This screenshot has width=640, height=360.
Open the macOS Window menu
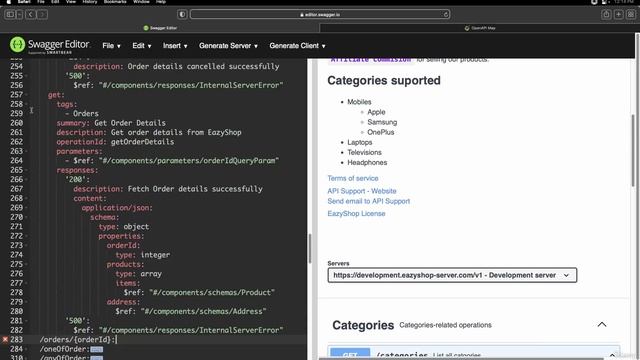click(x=141, y=2)
